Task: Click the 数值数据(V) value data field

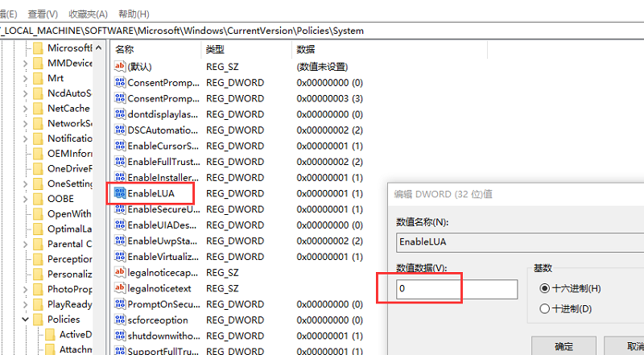Action: (x=456, y=289)
